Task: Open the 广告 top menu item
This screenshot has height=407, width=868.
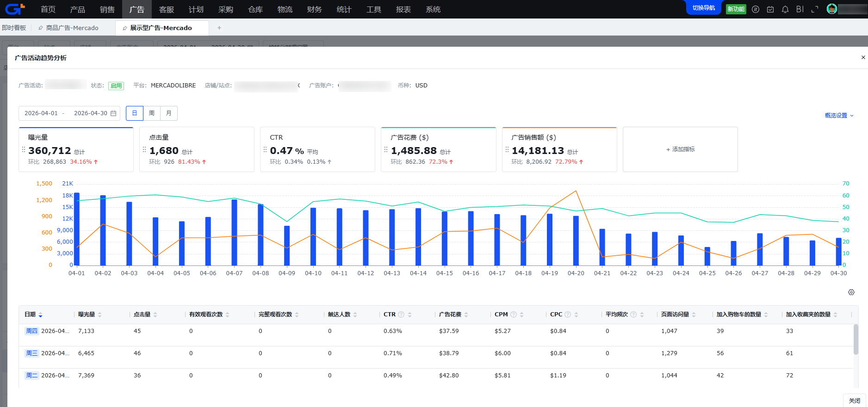Action: [137, 9]
